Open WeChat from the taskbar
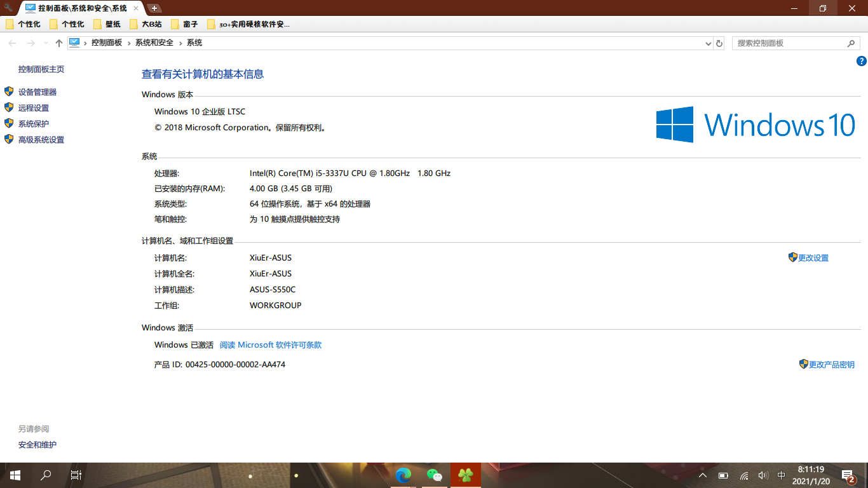The image size is (868, 488). [x=434, y=475]
